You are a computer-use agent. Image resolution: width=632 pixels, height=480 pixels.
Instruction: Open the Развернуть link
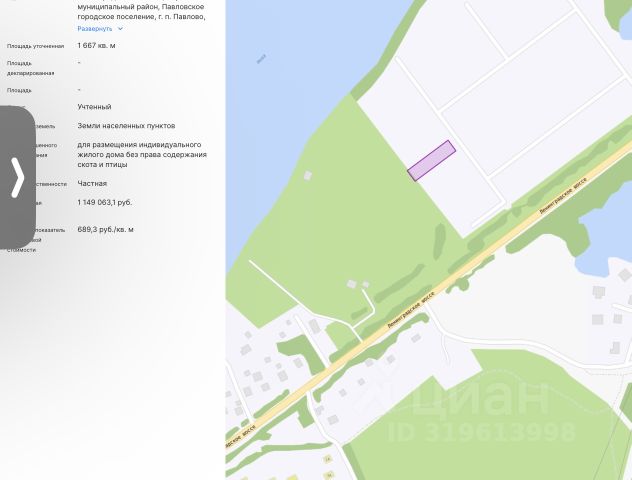95,29
